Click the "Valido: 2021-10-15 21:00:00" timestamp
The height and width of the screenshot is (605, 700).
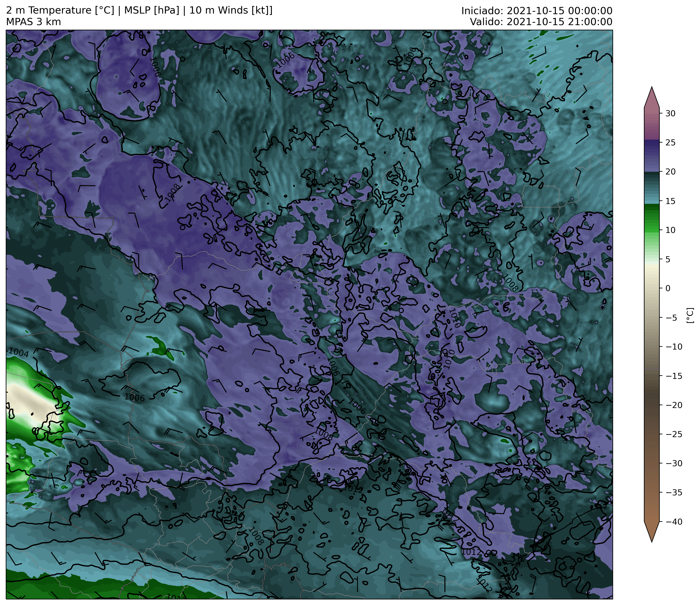click(x=541, y=22)
